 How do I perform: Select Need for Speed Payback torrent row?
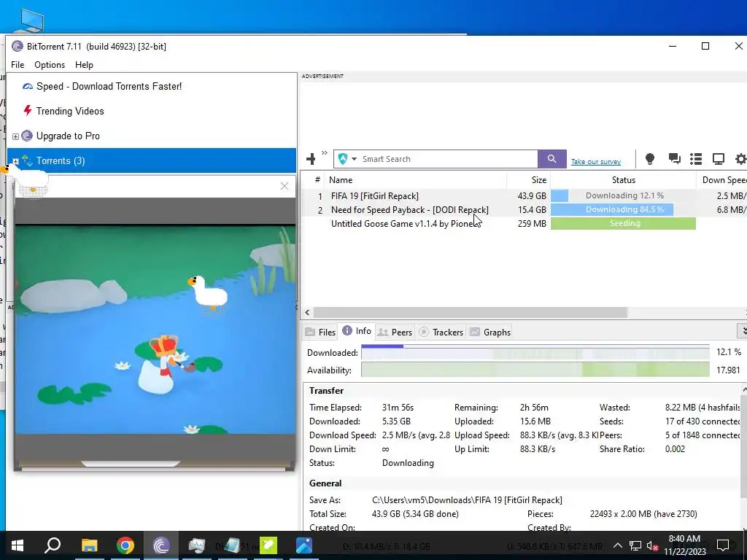pyautogui.click(x=524, y=209)
